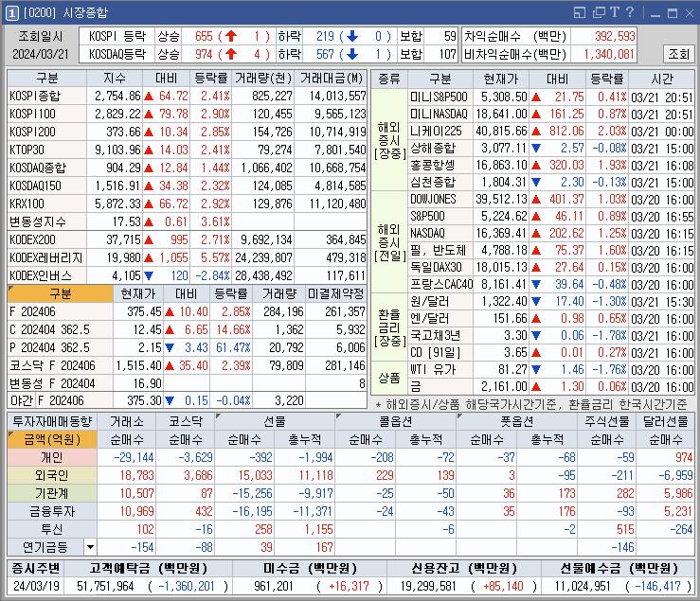700x601 pixels.
Task: Open help with the question mark icon
Action: pyautogui.click(x=630, y=12)
